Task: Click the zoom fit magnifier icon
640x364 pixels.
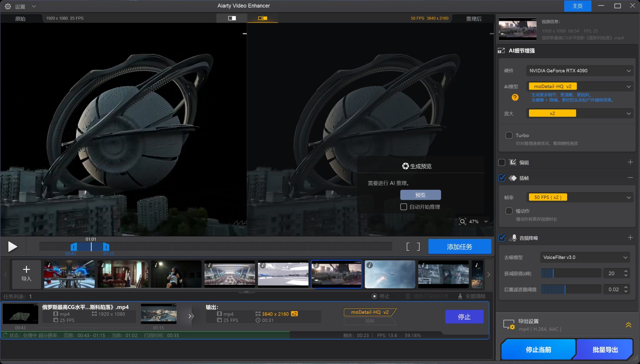Action: (462, 222)
